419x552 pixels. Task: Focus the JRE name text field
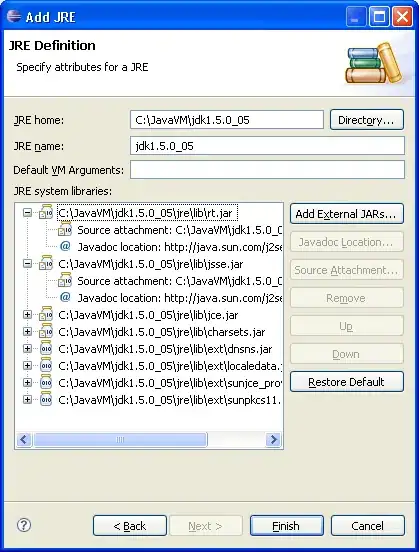click(x=267, y=145)
